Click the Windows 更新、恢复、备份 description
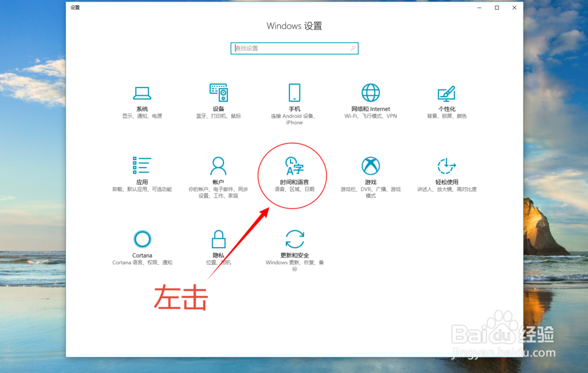 point(295,265)
